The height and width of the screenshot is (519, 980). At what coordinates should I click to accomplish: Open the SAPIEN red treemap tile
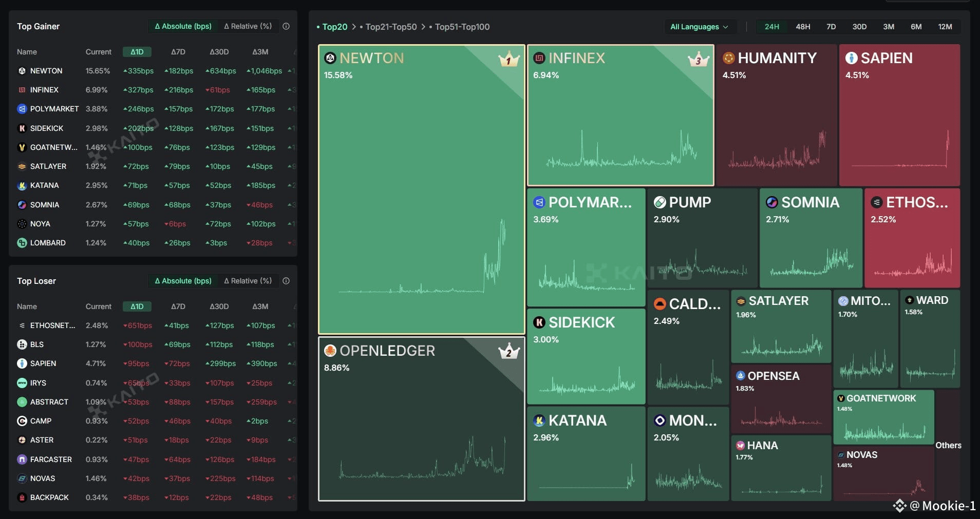click(x=899, y=115)
